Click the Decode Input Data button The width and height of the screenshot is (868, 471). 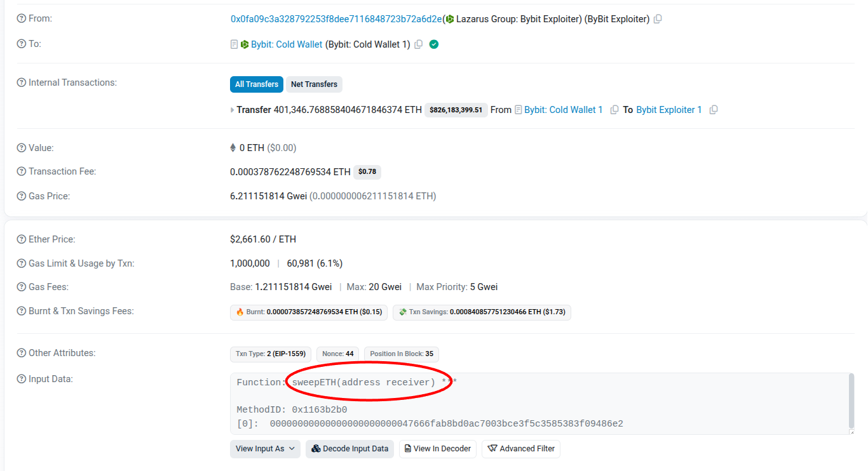[x=349, y=449]
